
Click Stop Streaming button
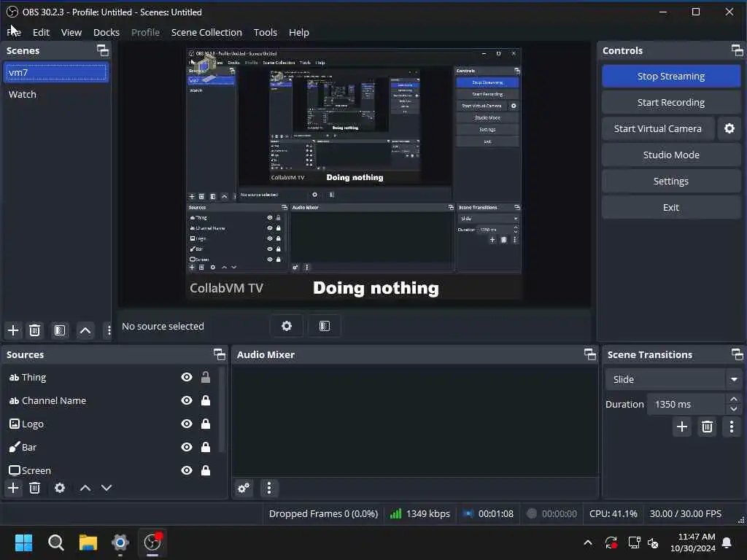point(671,76)
